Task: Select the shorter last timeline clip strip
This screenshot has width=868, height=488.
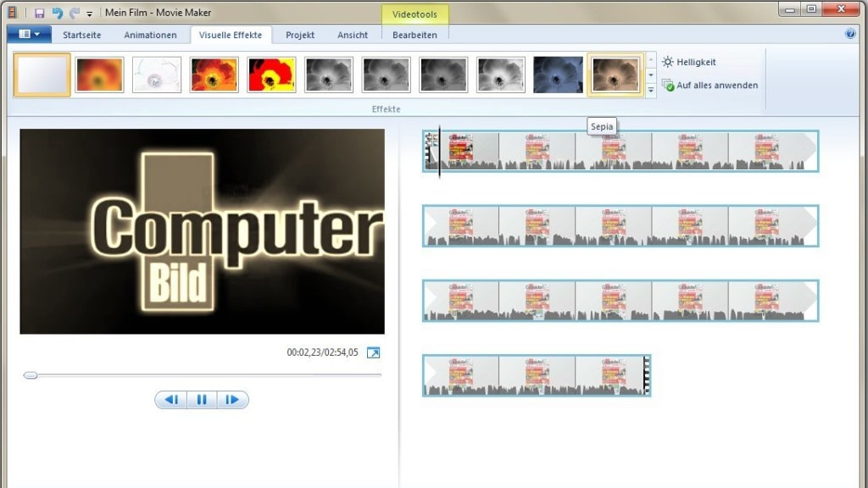Action: click(x=537, y=375)
